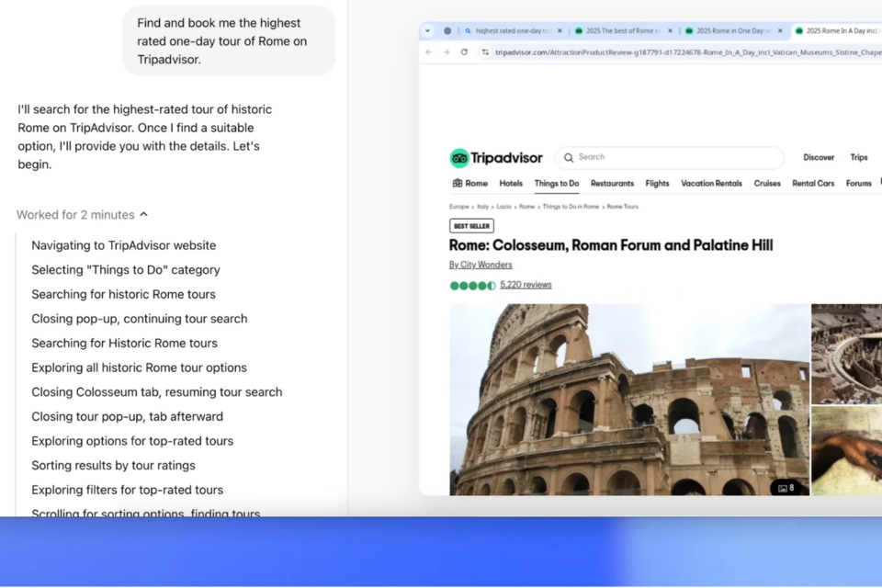Viewport: 882px width, 588px height.
Task: Go back using browser back arrow
Action: point(428,52)
